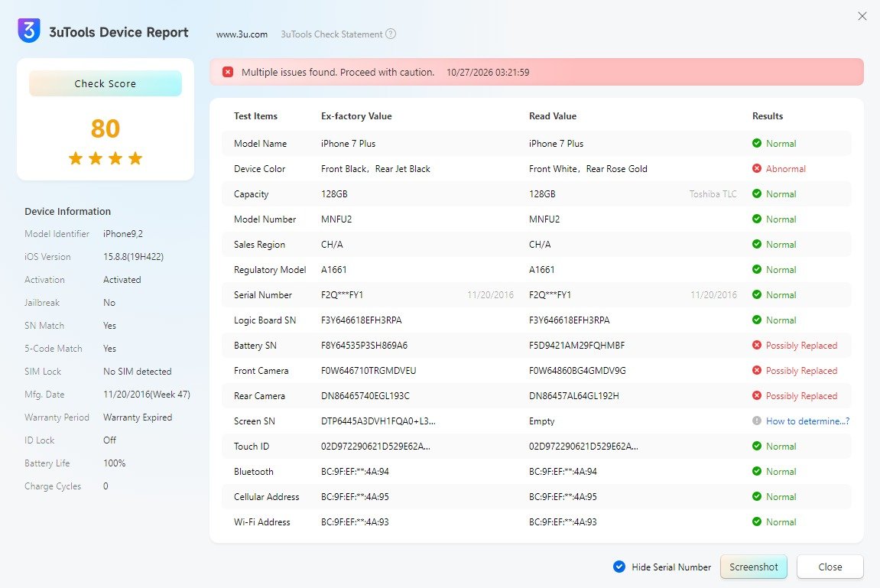Click the score value 80
This screenshot has width=880, height=588.
point(106,128)
